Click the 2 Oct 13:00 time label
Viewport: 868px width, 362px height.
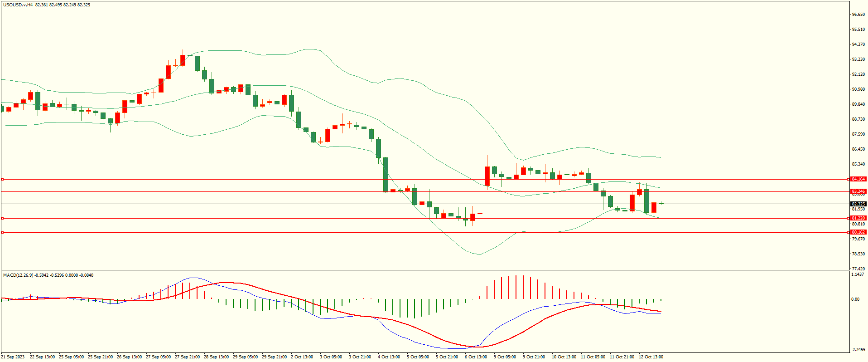point(302,357)
